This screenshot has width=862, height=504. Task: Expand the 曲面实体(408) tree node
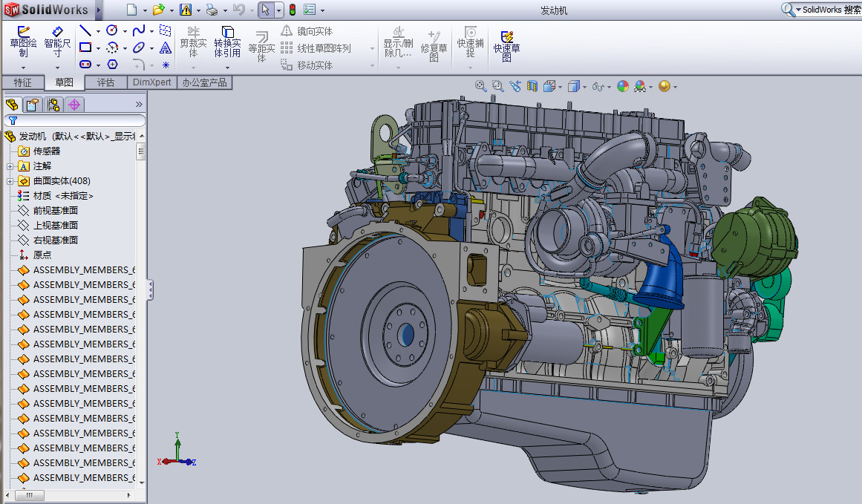10,181
